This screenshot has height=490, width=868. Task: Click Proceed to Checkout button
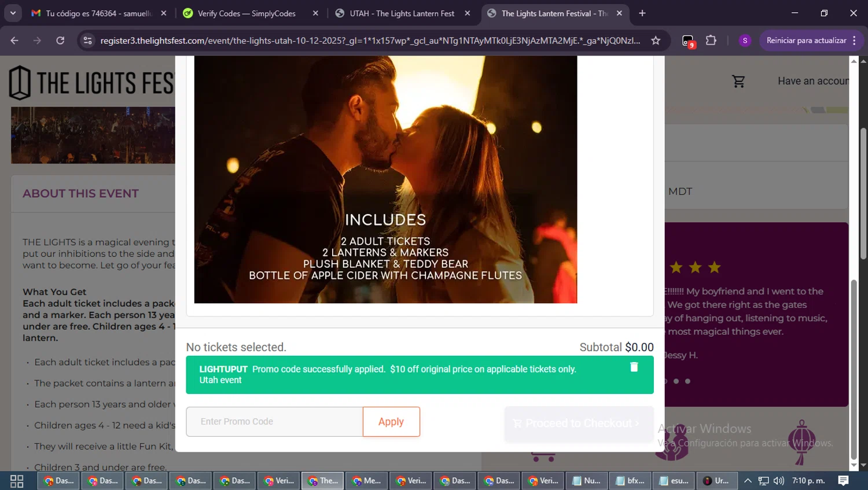click(x=579, y=423)
